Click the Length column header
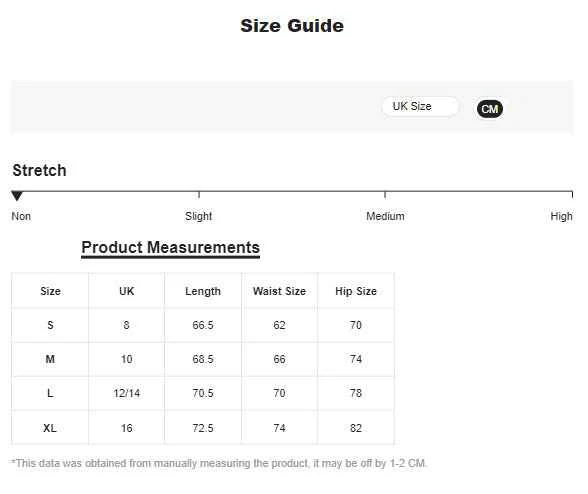 click(x=203, y=291)
